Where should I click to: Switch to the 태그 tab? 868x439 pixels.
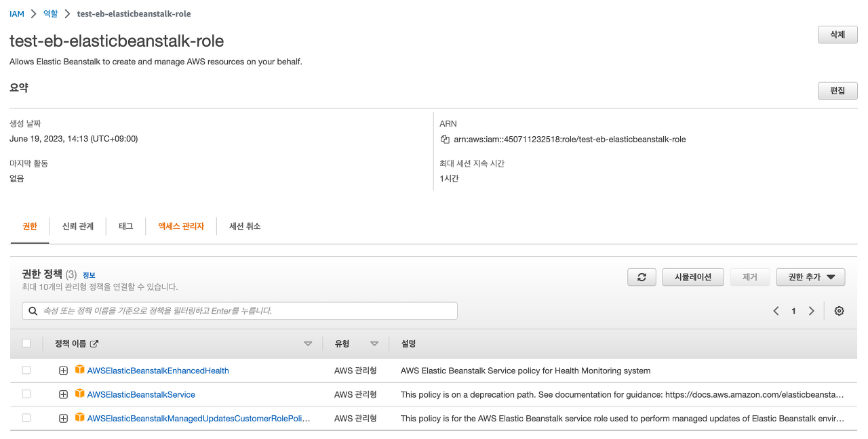[x=126, y=226]
